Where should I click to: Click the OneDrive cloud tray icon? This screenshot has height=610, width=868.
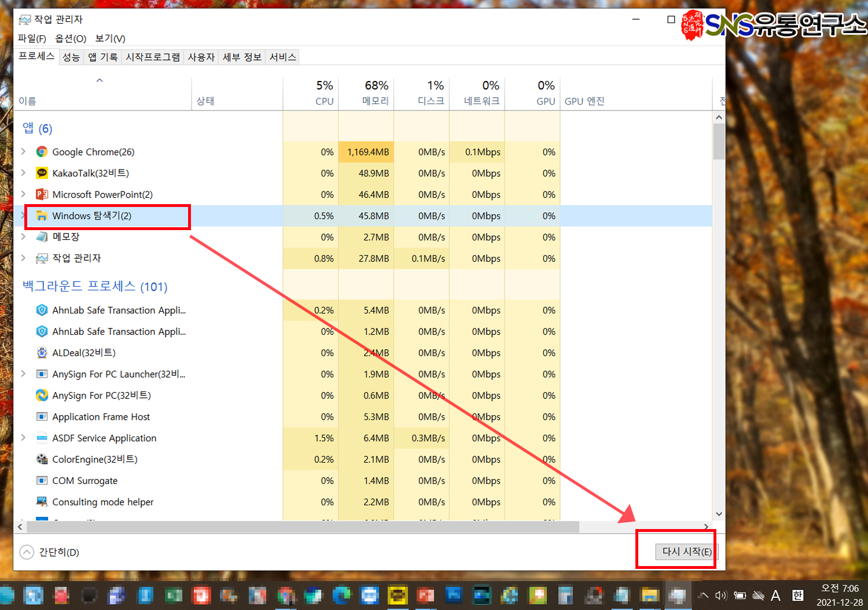coord(758,596)
